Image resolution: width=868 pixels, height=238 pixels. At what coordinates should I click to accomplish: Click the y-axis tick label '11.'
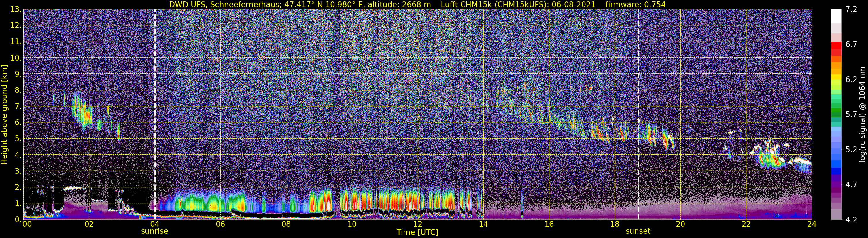[x=16, y=42]
